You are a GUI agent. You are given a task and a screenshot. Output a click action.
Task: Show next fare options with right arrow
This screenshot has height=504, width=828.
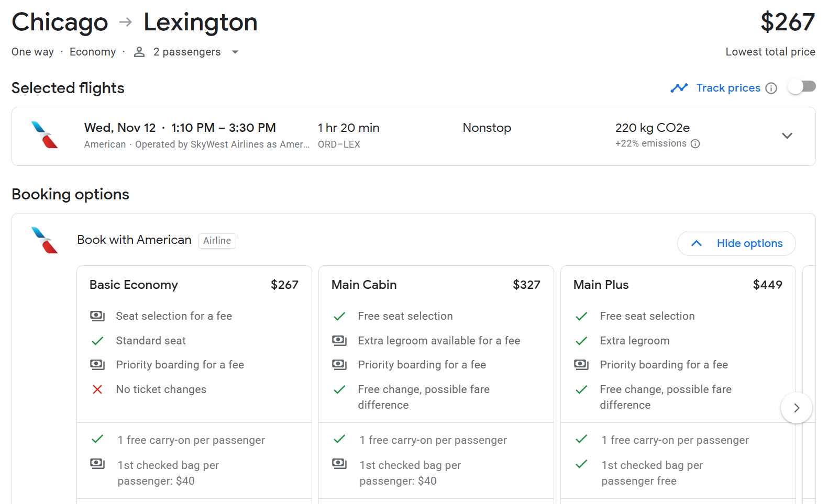click(797, 408)
